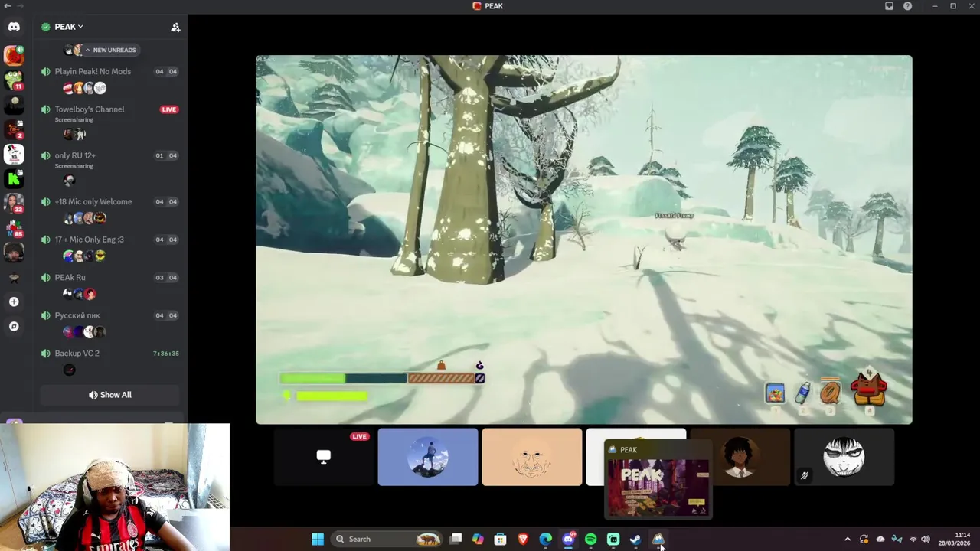Switch to Discord on the taskbar

(568, 539)
